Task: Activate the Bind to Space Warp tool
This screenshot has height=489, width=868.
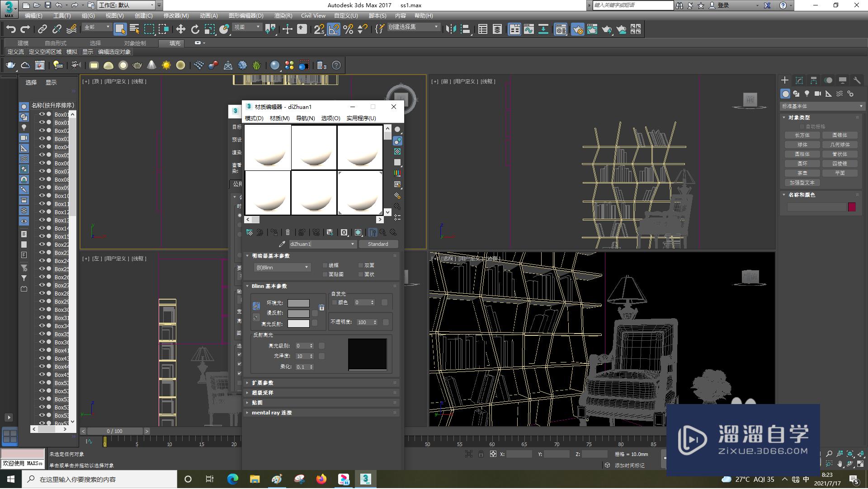Action: (x=71, y=29)
